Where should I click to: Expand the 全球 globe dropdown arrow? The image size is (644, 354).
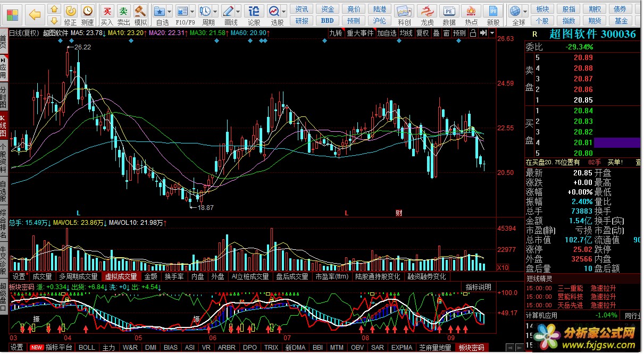point(525,11)
